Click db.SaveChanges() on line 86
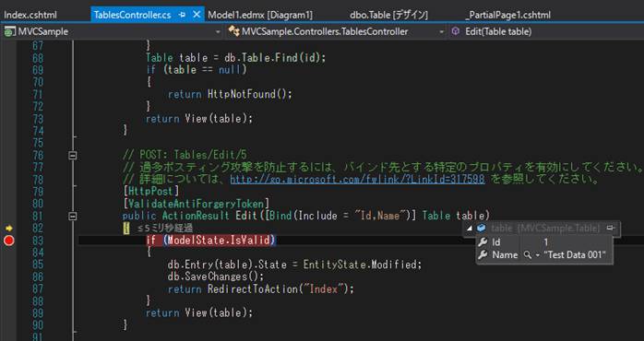Viewport: 644px width, 341px height. point(216,276)
